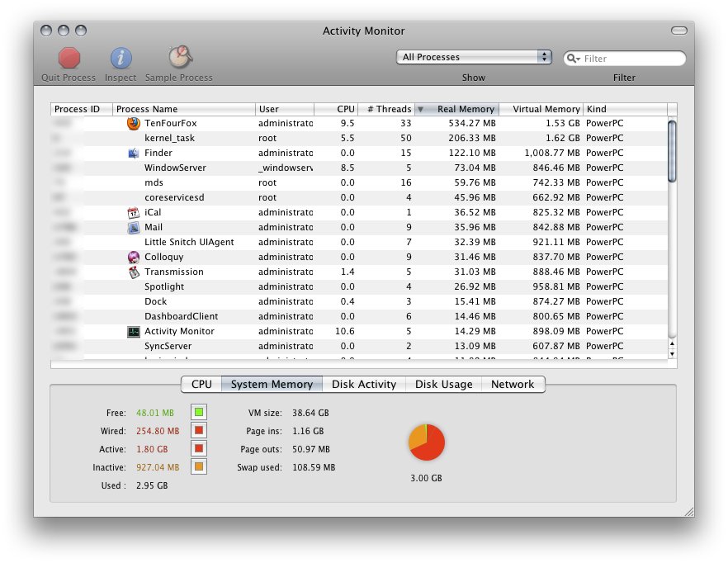The width and height of the screenshot is (728, 563).
Task: Select the Finder icon in process list
Action: (x=133, y=154)
